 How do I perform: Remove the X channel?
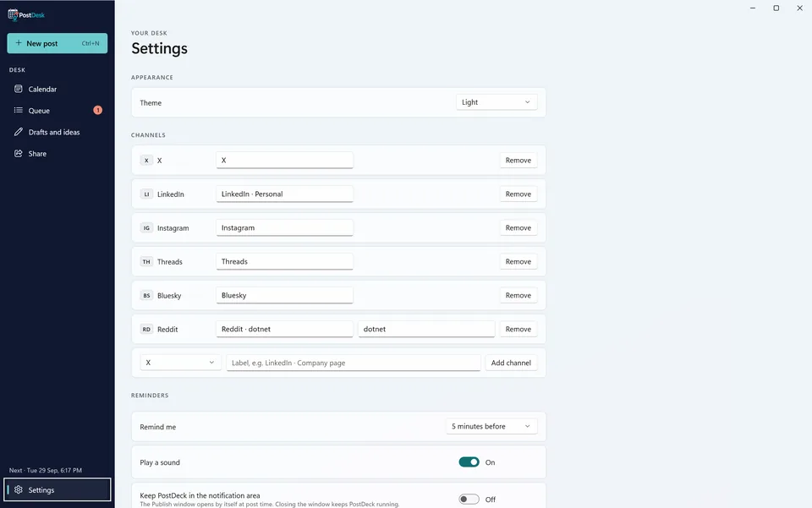click(x=518, y=161)
